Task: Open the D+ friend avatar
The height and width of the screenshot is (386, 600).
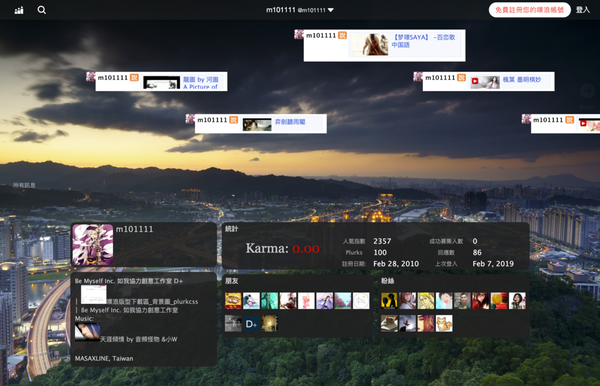Action: click(251, 324)
